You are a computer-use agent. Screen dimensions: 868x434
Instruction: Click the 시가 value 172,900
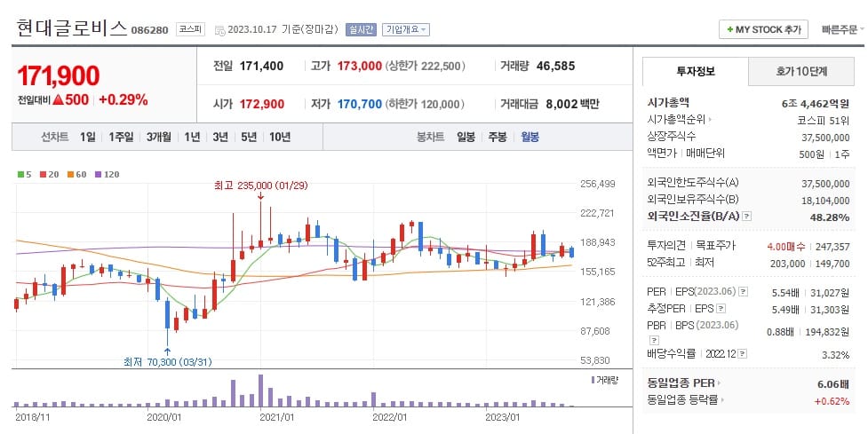[262, 104]
